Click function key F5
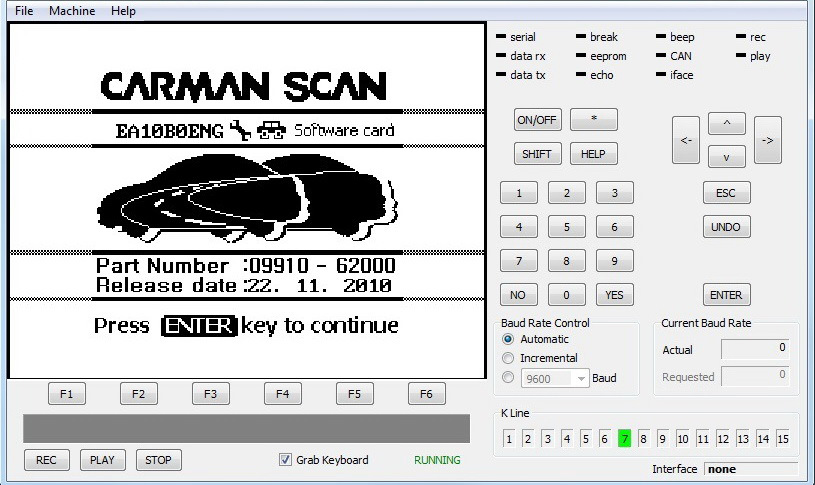 pos(354,394)
